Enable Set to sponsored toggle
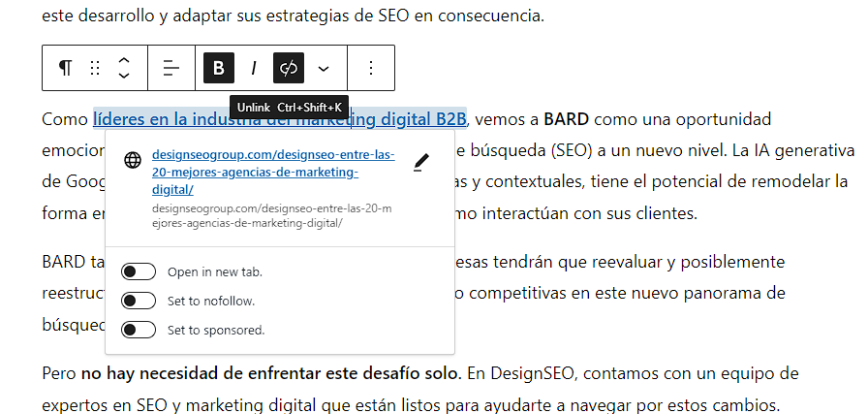Image resolution: width=868 pixels, height=414 pixels. click(139, 330)
